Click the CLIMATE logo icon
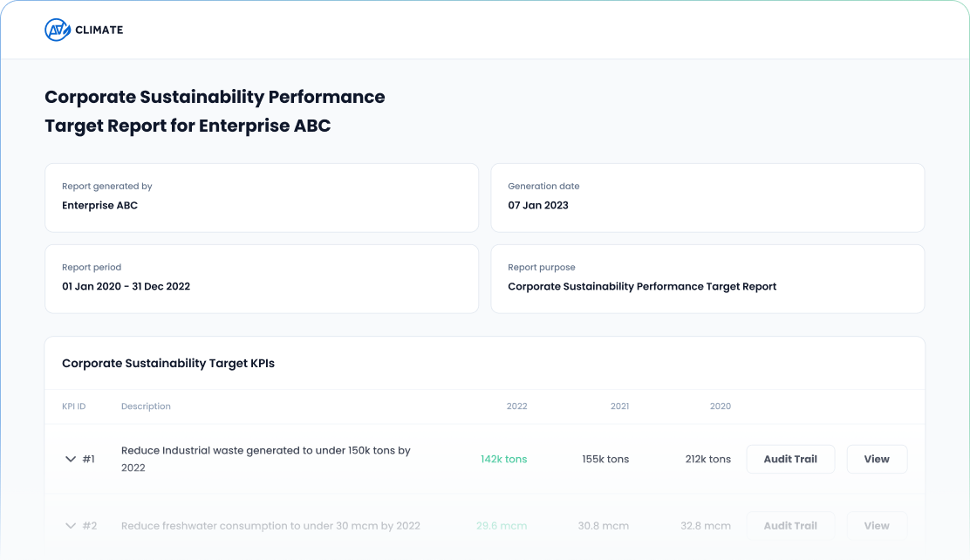Image resolution: width=970 pixels, height=560 pixels. [58, 29]
